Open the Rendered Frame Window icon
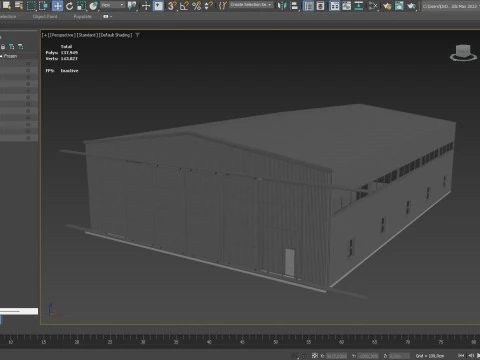 [399, 6]
